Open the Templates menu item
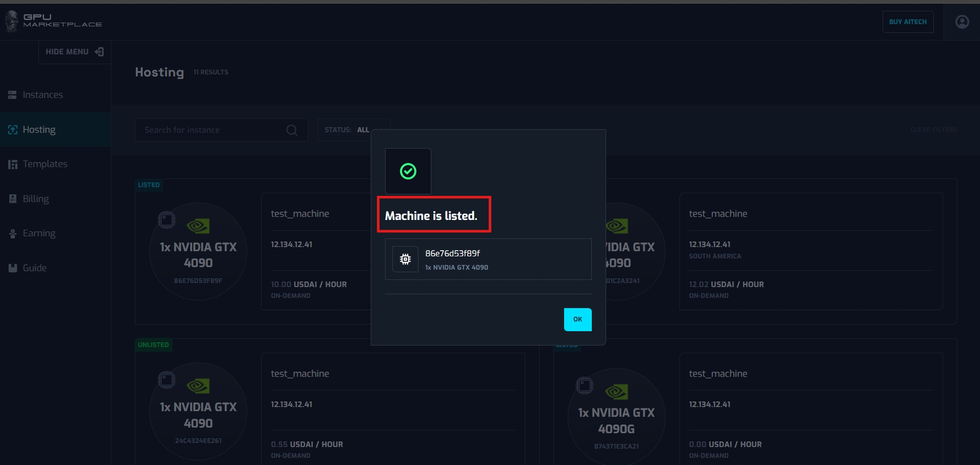Image resolution: width=980 pixels, height=465 pixels. click(45, 164)
